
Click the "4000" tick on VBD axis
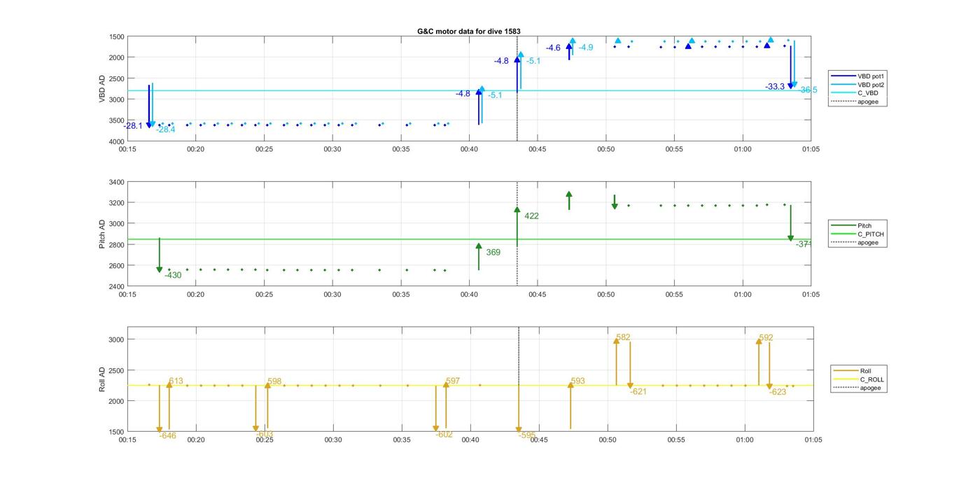click(x=117, y=141)
